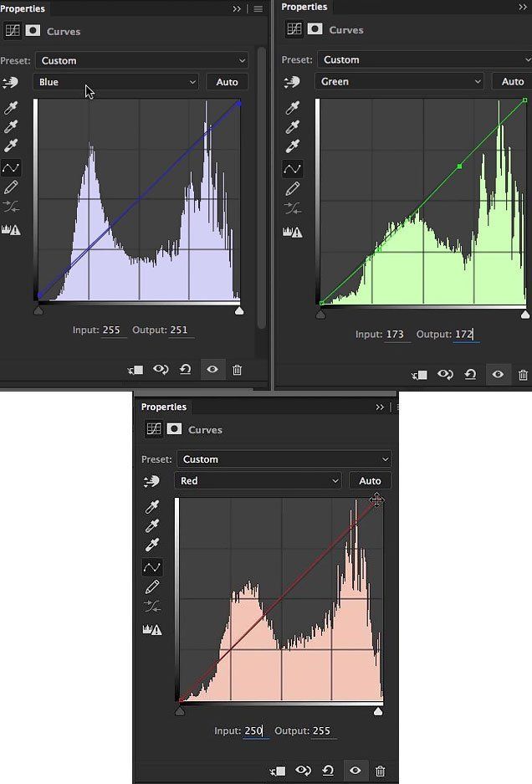Select the on-image adjustment tool in the Red panel
The image size is (532, 784).
coord(151,481)
